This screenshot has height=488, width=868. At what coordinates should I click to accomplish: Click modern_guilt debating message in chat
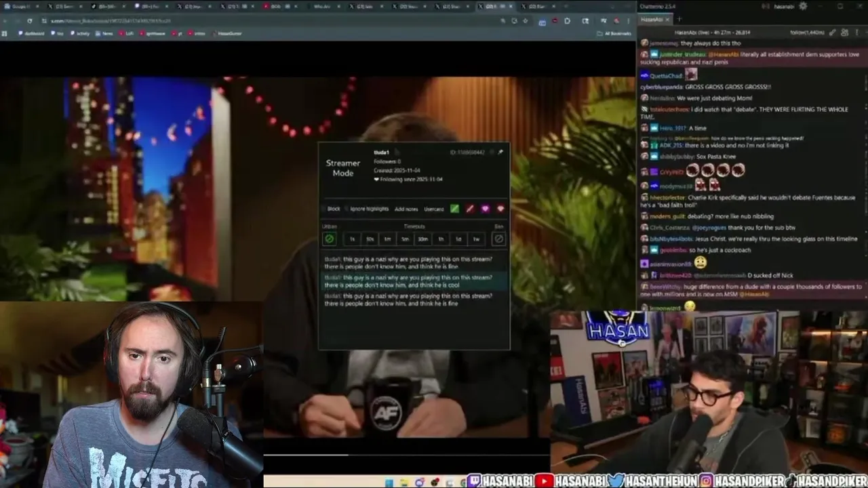point(707,216)
